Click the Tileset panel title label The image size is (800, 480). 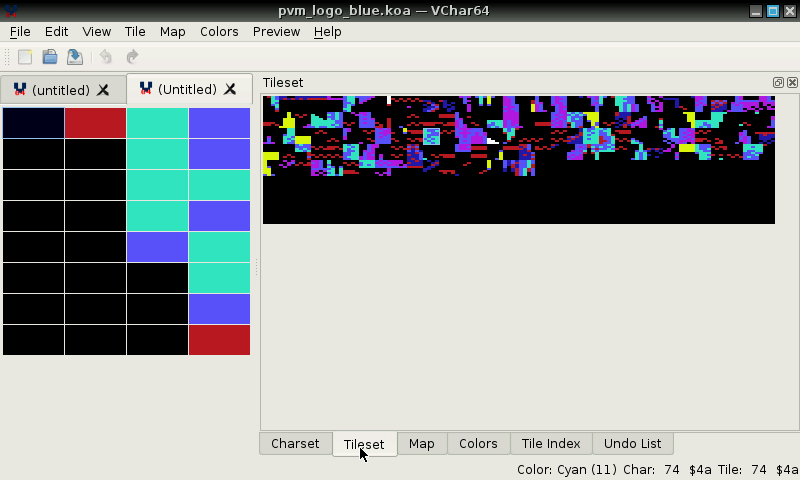283,83
